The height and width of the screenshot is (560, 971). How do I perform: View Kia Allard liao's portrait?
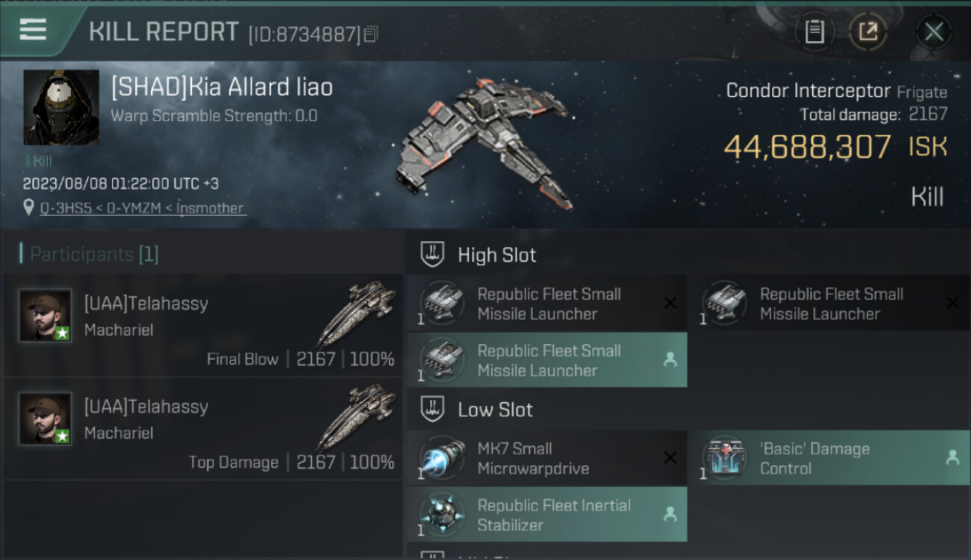[x=61, y=108]
